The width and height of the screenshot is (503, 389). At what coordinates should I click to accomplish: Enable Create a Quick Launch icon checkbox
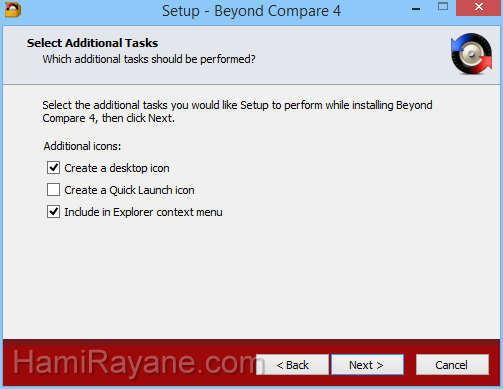(x=53, y=190)
